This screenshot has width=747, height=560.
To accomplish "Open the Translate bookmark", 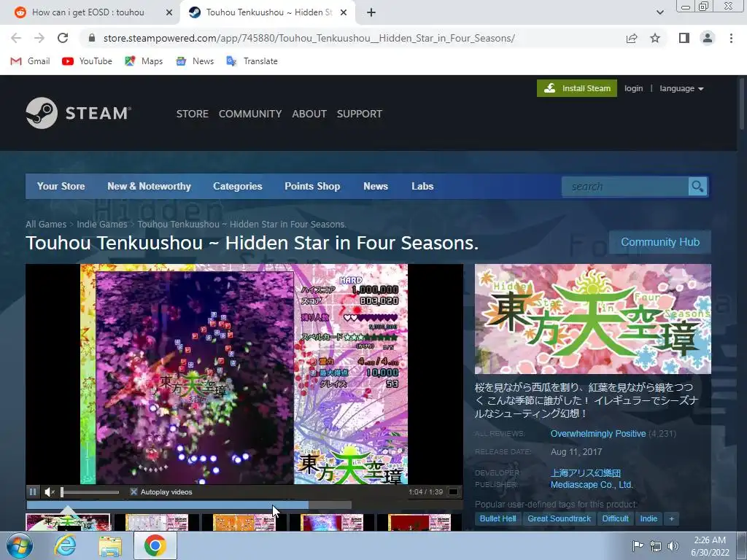I will click(x=252, y=61).
